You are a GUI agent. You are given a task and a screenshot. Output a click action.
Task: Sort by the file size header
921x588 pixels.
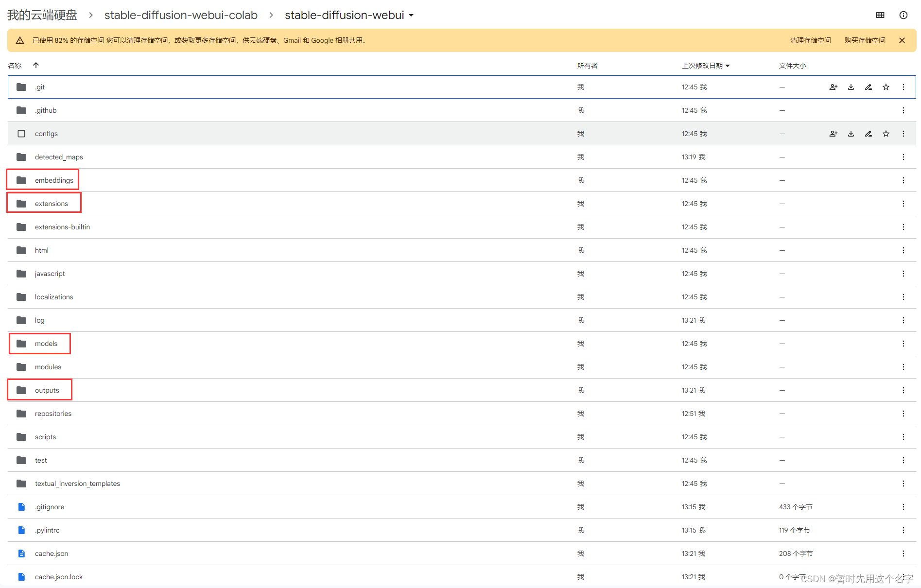[x=792, y=66]
